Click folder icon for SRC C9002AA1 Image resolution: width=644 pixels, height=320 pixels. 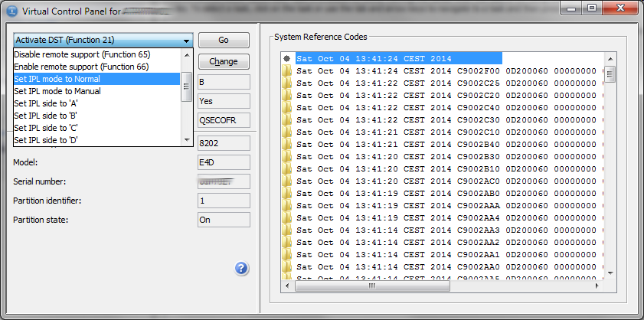286,254
